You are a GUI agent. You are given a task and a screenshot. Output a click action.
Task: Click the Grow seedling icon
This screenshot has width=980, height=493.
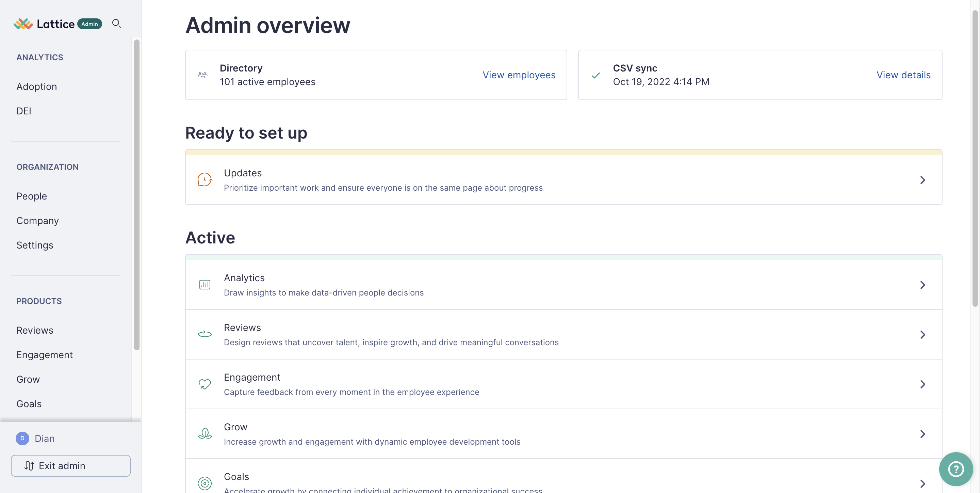point(205,434)
